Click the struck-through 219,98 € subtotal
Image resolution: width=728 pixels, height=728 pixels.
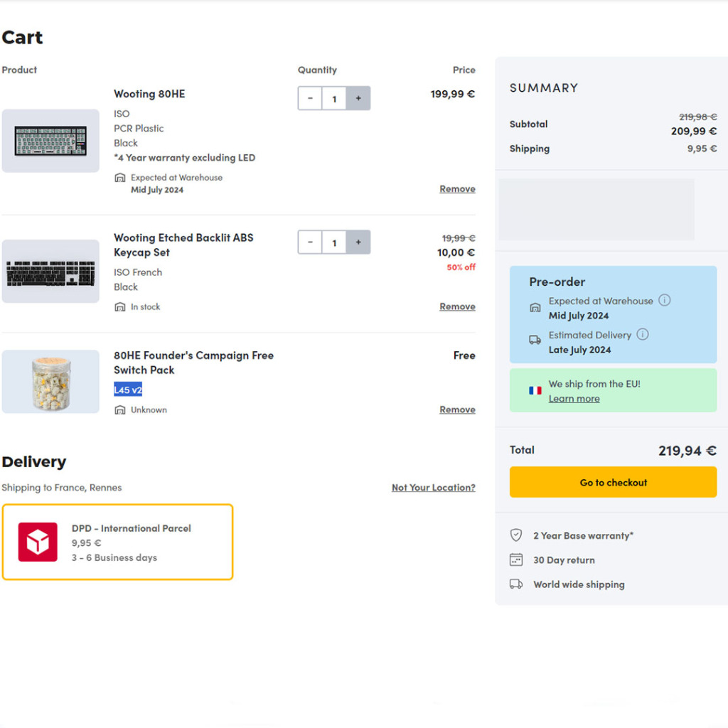click(x=698, y=117)
